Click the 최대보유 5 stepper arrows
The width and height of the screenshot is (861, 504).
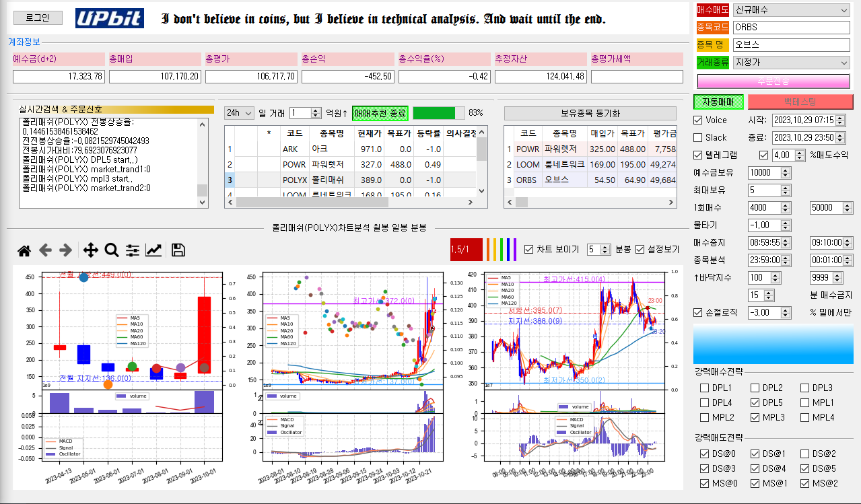coord(787,190)
